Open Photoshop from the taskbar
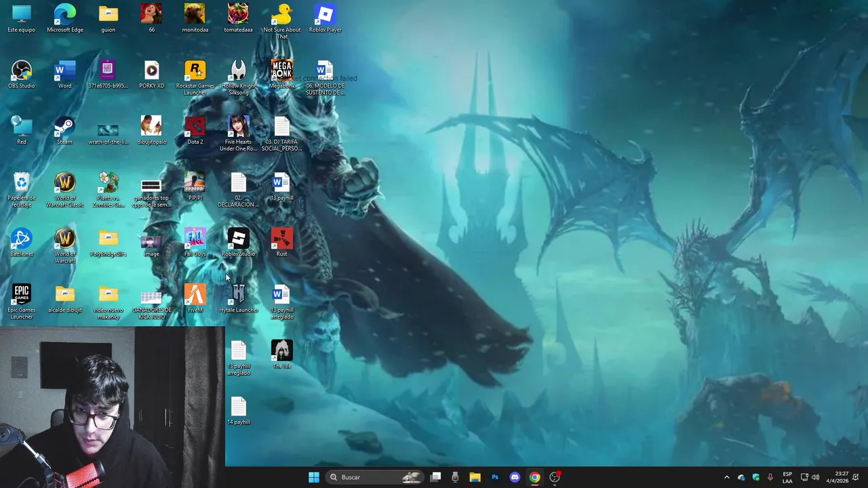Image resolution: width=868 pixels, height=488 pixels. click(495, 477)
